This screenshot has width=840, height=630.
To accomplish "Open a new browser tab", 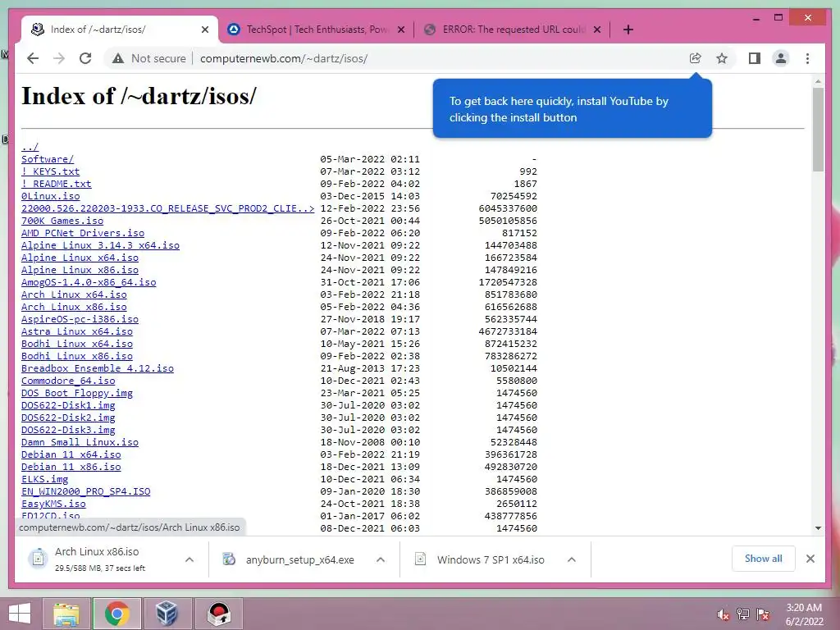I will click(x=628, y=30).
